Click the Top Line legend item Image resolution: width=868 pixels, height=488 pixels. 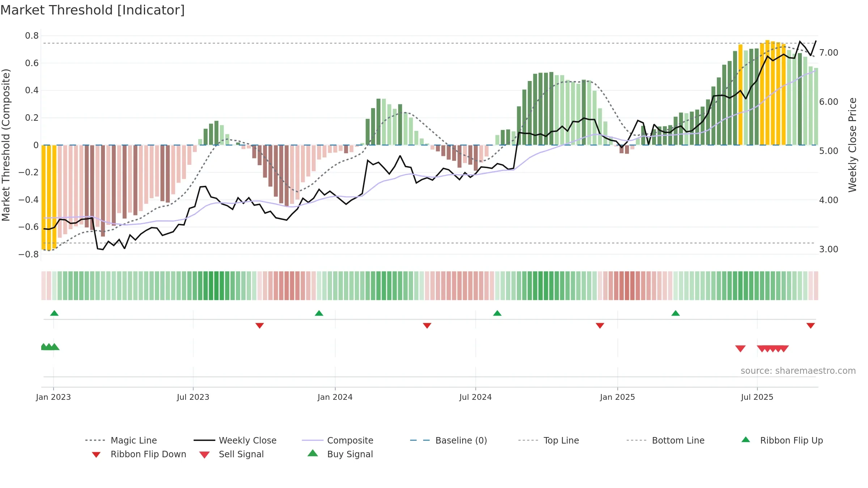click(548, 440)
